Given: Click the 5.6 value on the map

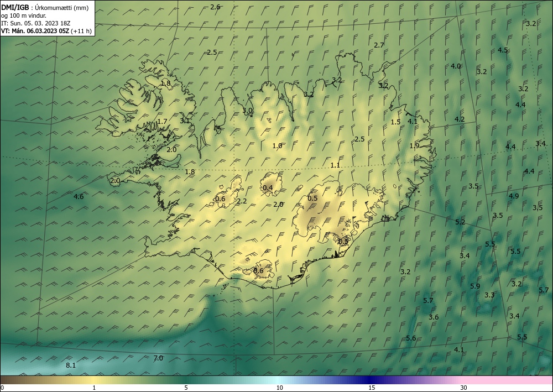Looking at the screenshot, I should 411,338.
